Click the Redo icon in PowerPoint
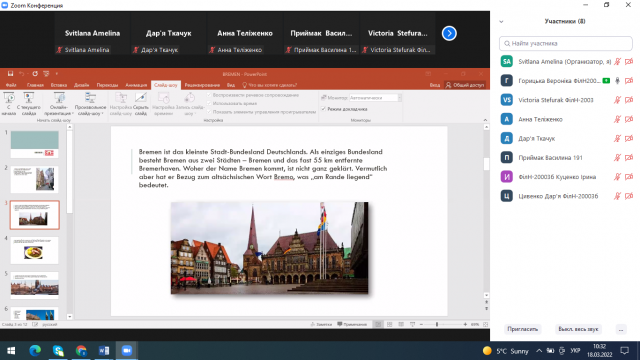This screenshot has height=360, width=640. point(35,73)
